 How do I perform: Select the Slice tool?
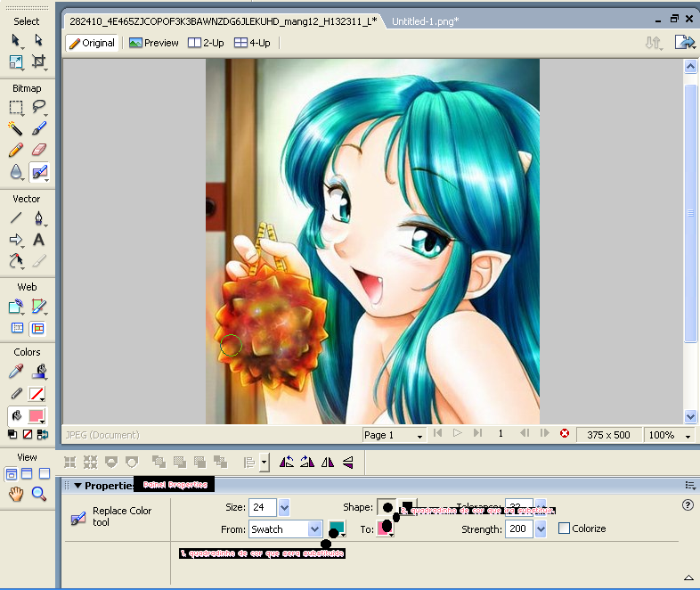click(x=39, y=307)
